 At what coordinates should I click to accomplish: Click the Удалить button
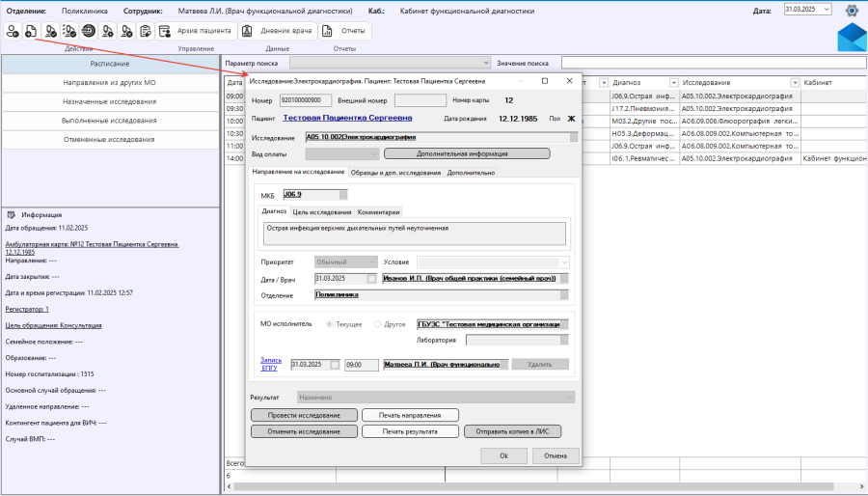point(540,364)
